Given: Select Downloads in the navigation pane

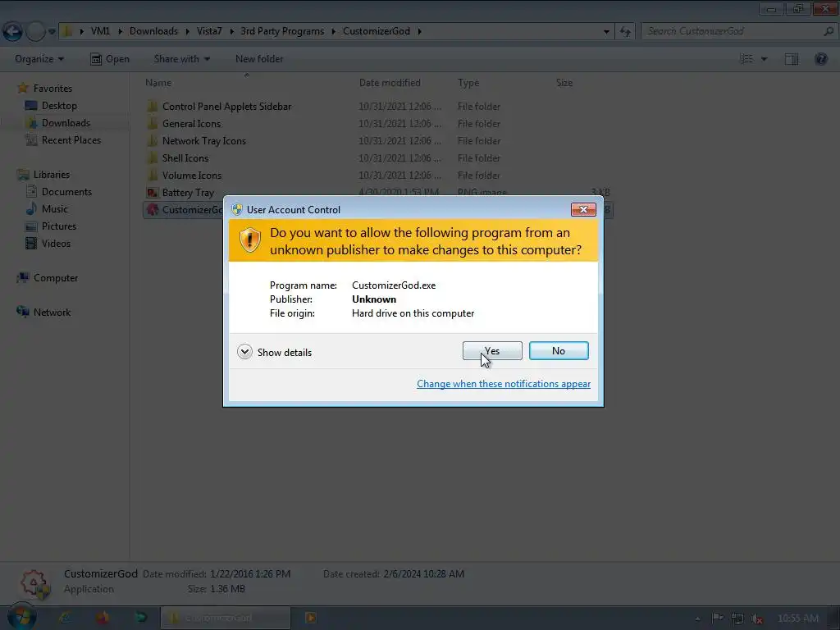Looking at the screenshot, I should [58, 123].
